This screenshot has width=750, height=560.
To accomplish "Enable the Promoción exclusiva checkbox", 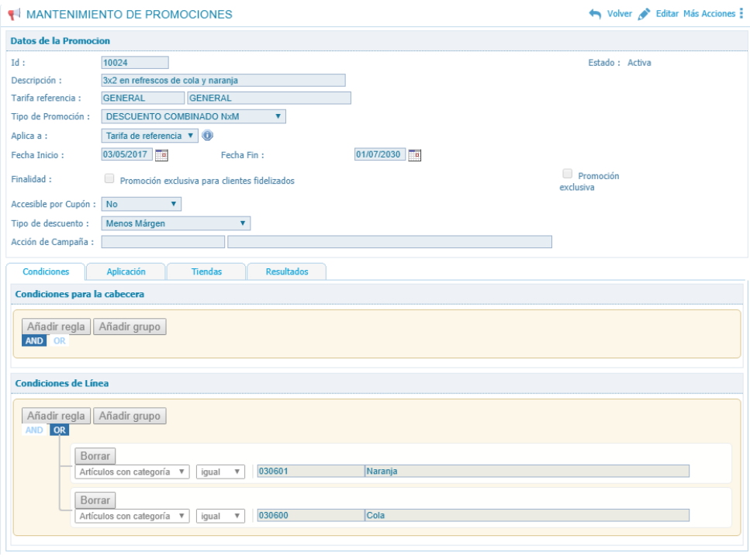I will 568,175.
